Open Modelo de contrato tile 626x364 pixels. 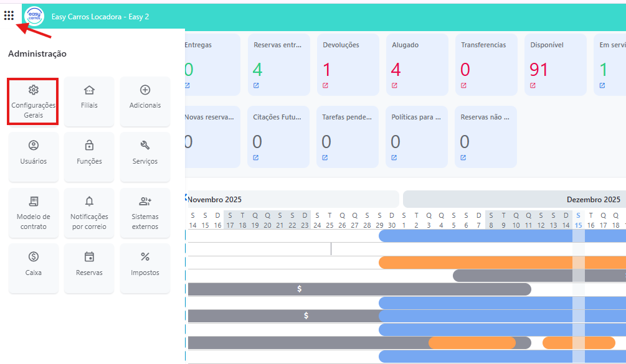click(x=34, y=213)
